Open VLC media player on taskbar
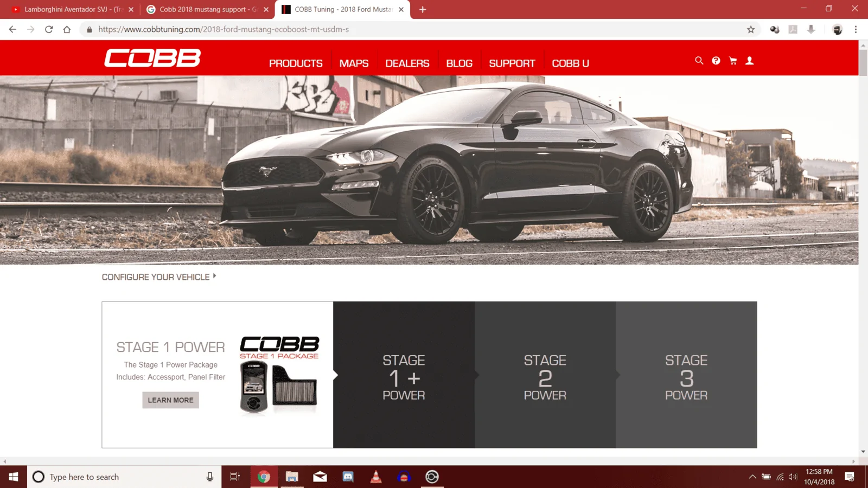This screenshot has width=868, height=488. pos(375,477)
